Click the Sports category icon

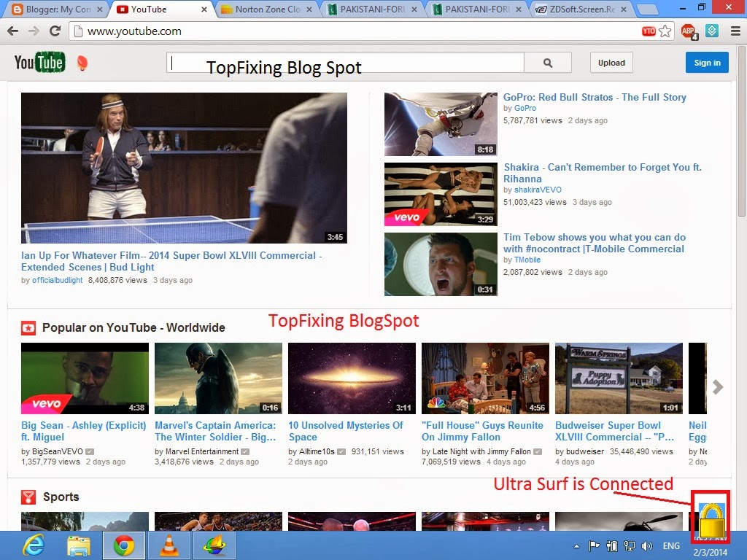28,497
